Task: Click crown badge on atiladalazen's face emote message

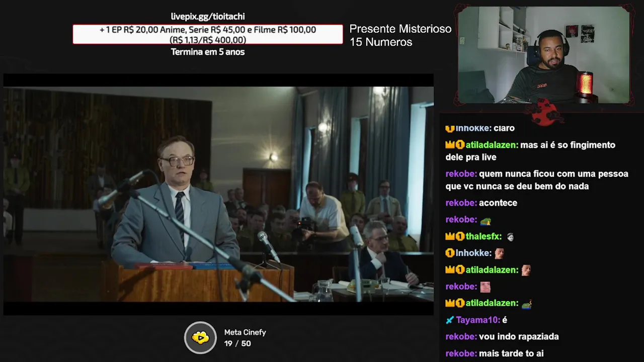Action: pyautogui.click(x=450, y=270)
